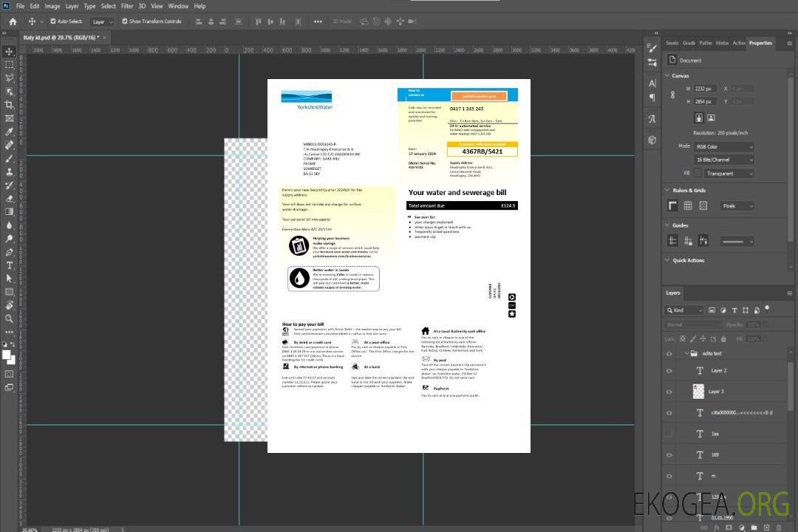Uncheck Show Transform Controls
This screenshot has width=798, height=532.
pos(124,21)
